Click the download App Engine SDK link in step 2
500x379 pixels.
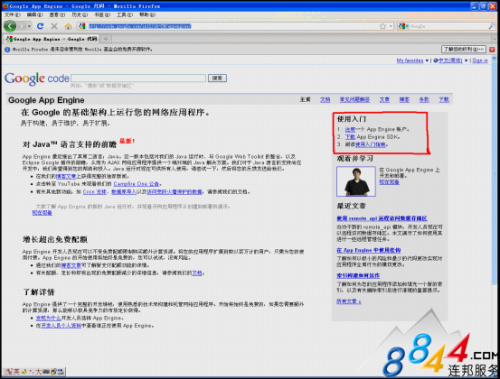tap(350, 137)
